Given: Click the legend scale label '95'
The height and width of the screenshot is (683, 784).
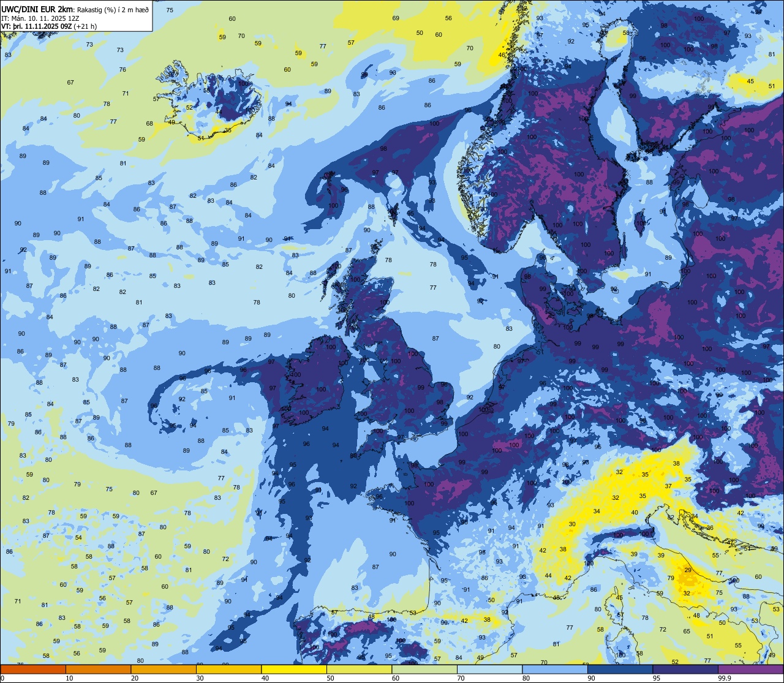Looking at the screenshot, I should pos(657,678).
